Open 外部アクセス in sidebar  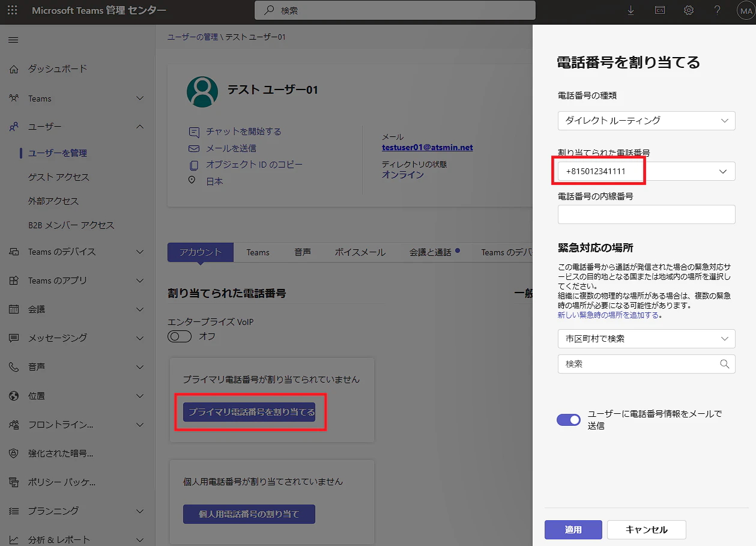pos(53,201)
